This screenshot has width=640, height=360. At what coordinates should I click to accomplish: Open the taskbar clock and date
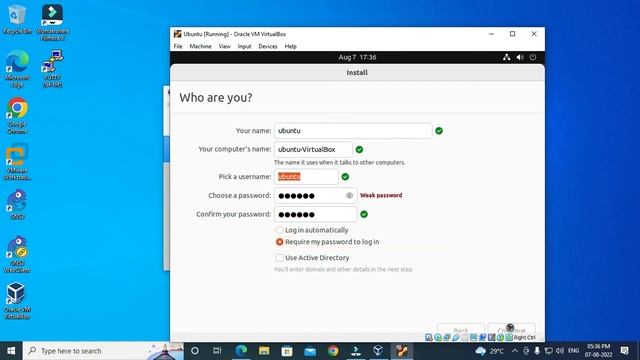598,351
